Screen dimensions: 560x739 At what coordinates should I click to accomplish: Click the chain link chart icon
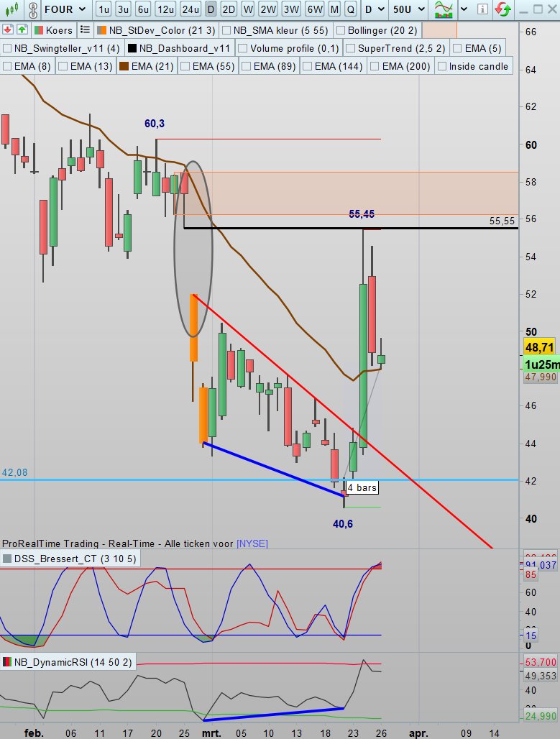click(x=33, y=9)
